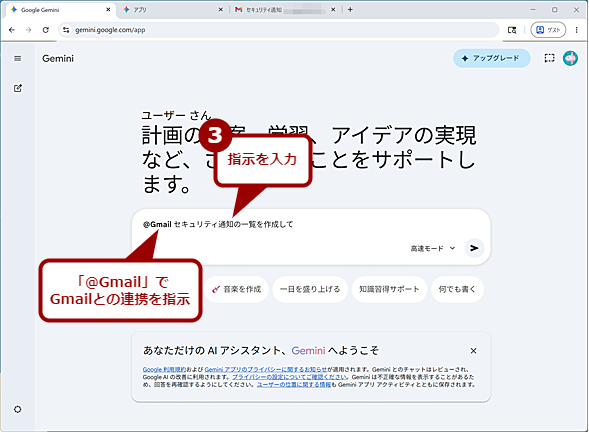
Task: Select the 音楽を作成 suggestion chip
Action: tap(237, 289)
